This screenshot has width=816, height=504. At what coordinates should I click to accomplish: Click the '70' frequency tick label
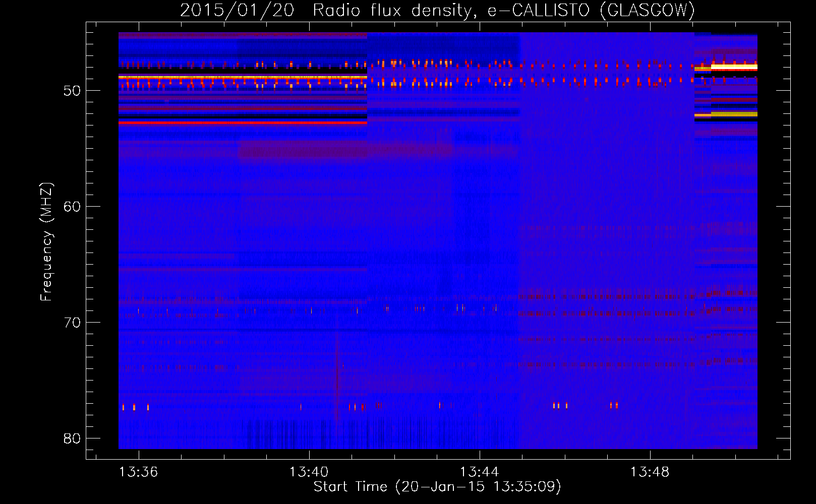click(x=72, y=323)
